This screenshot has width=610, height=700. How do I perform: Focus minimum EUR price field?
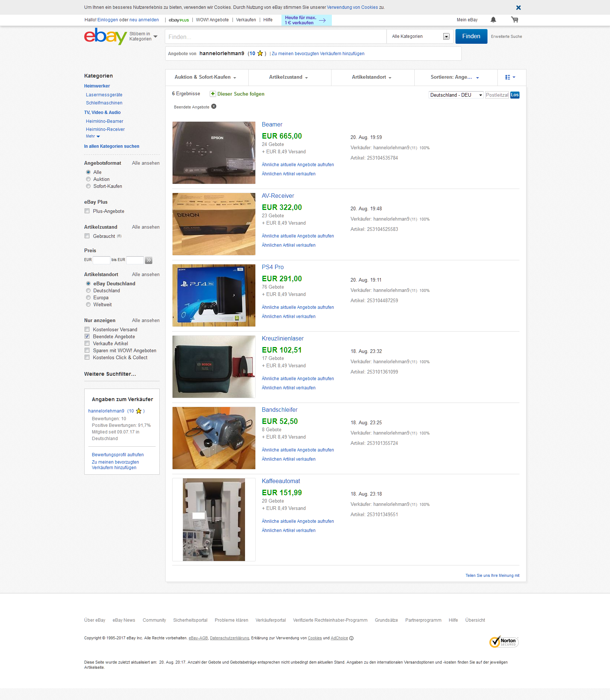pos(102,260)
